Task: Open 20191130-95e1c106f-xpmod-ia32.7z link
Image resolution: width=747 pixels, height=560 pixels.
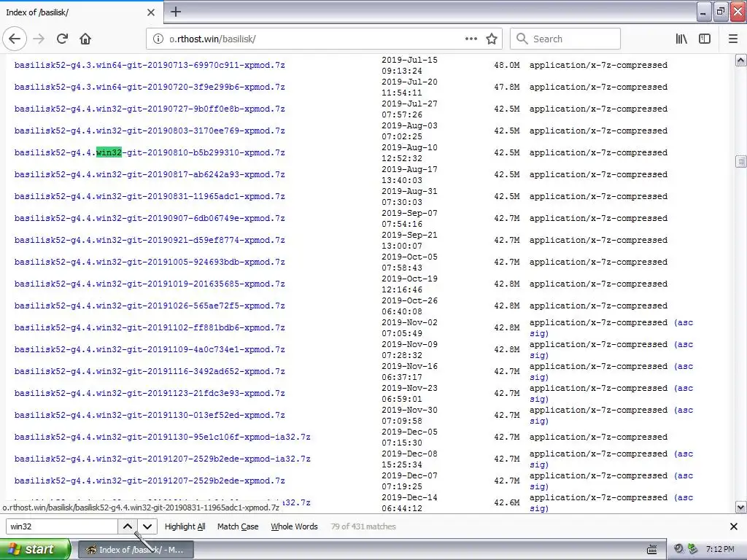Action: [163, 437]
